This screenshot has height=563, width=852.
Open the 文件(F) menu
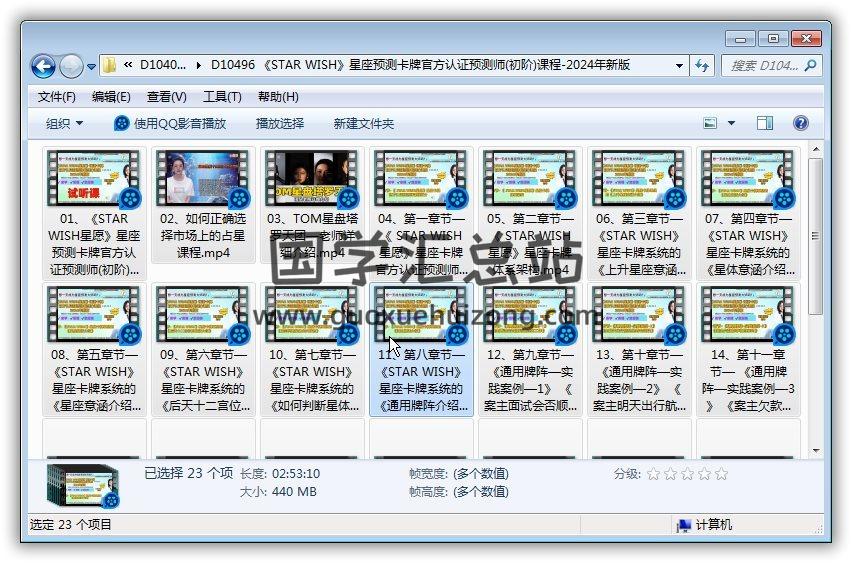[x=57, y=97]
